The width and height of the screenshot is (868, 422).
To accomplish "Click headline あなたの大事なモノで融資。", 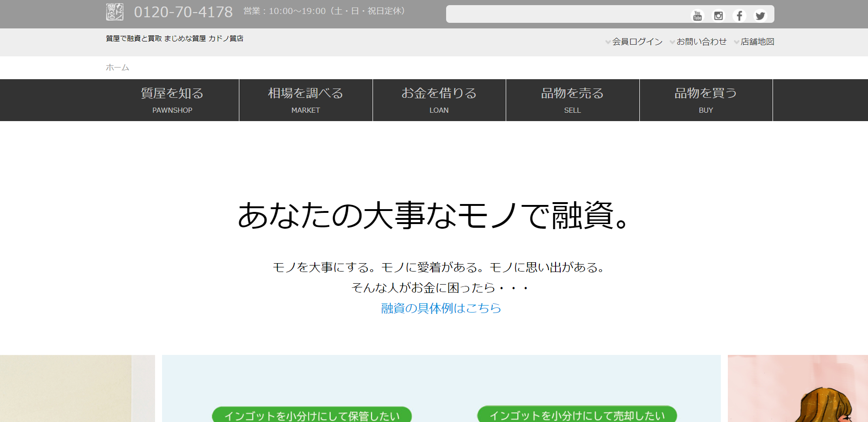I will (x=434, y=215).
